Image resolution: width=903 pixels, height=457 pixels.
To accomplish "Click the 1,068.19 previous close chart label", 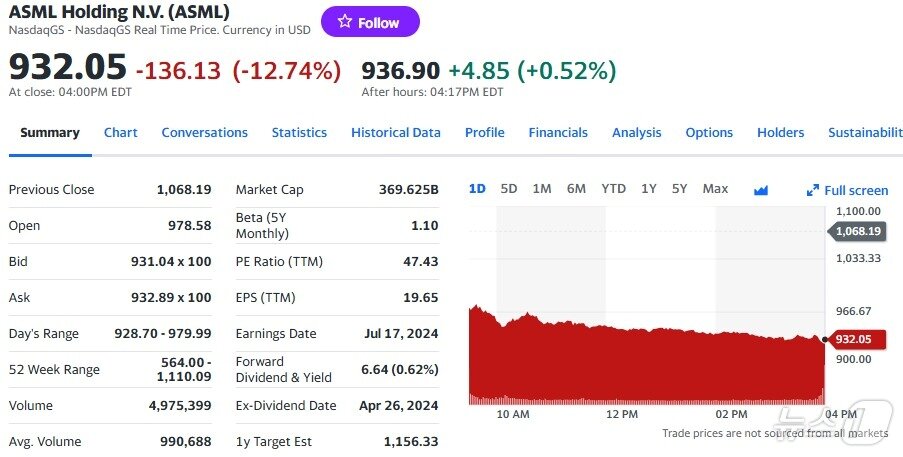I will pyautogui.click(x=857, y=231).
